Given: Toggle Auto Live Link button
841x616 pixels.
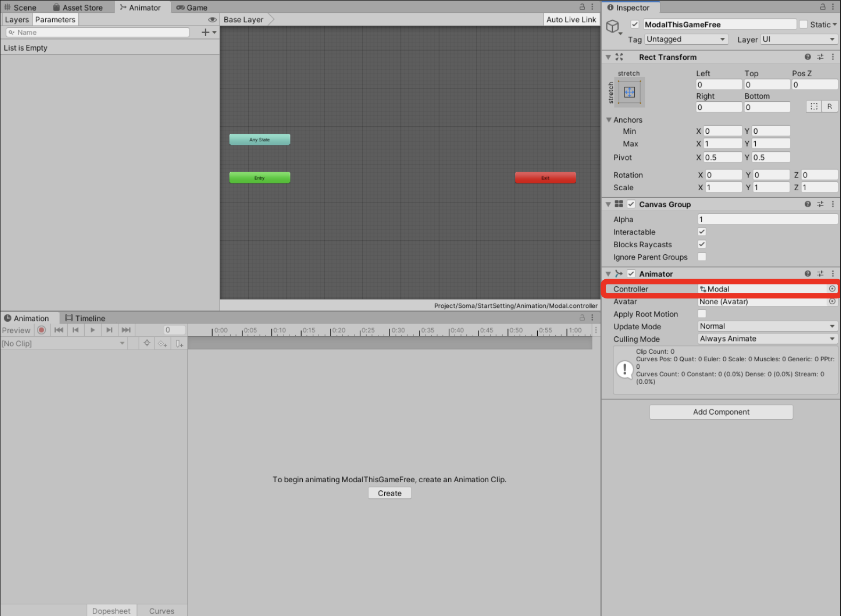Looking at the screenshot, I should pyautogui.click(x=571, y=20).
